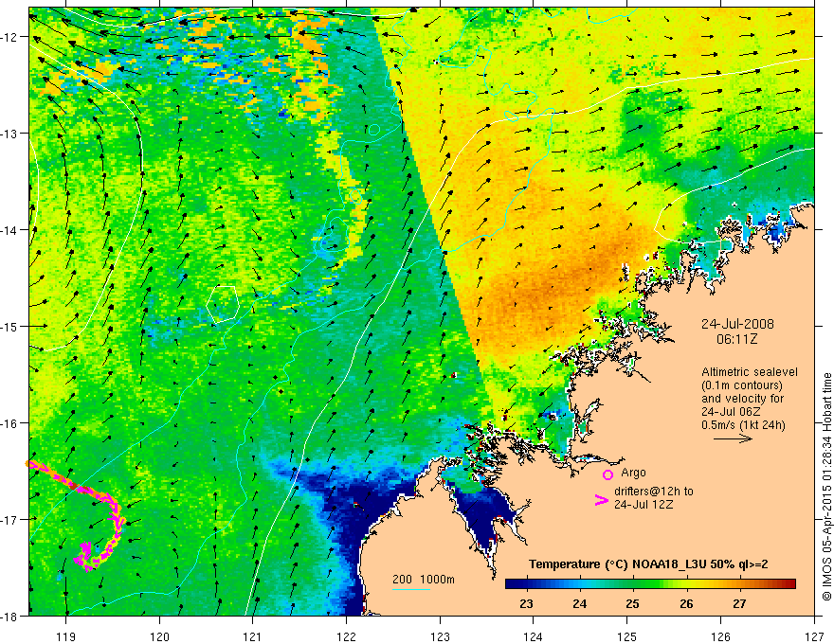Viewport: 834px width, 644px height.
Task: Click the colorbar value 23
Action: coord(526,603)
